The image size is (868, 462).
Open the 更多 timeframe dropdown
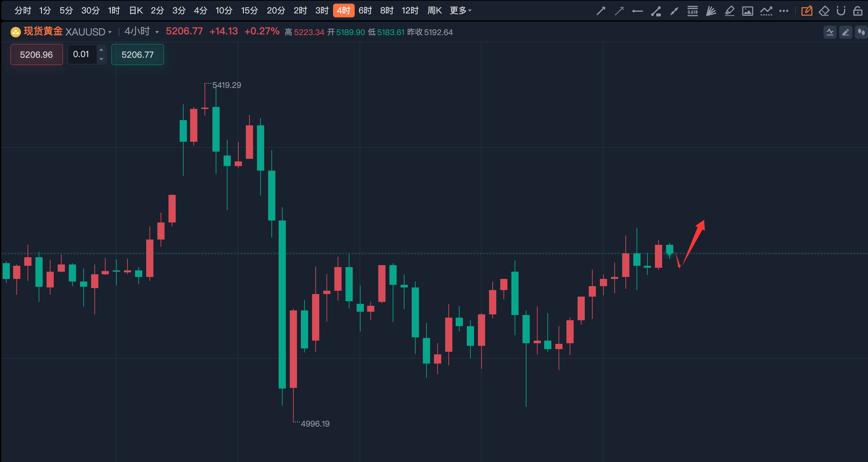(x=460, y=10)
